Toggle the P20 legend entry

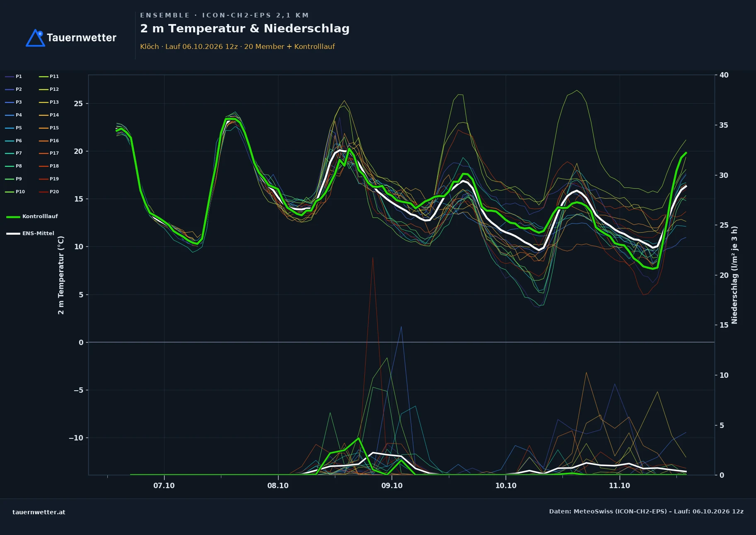click(49, 192)
